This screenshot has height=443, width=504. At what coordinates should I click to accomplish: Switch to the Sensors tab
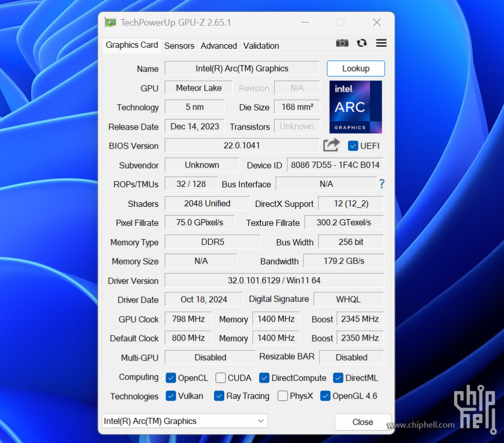[179, 46]
